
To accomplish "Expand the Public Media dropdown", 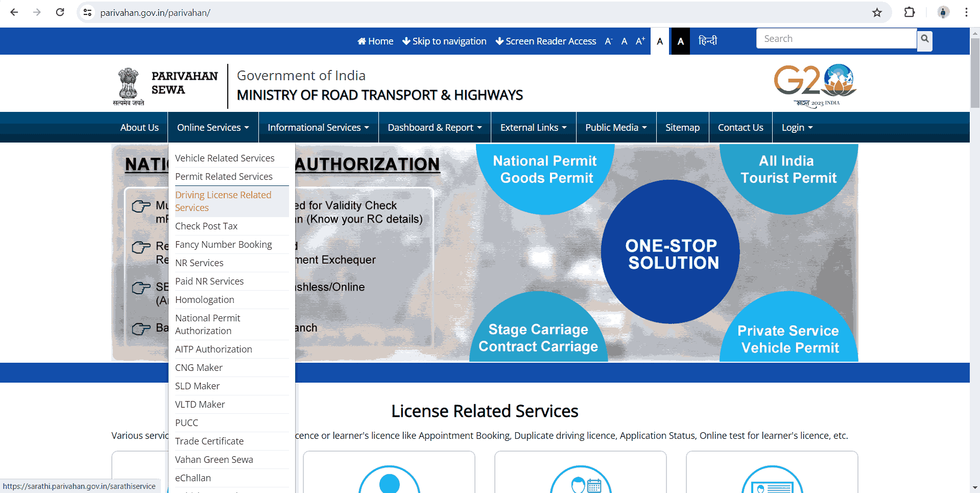I will [616, 127].
